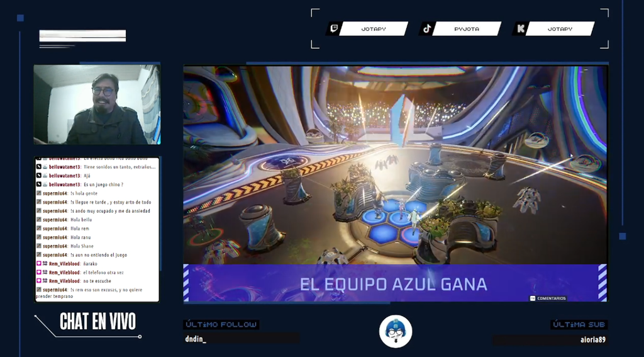
Task: Click the ÚLTIMA SUB label
Action: coord(579,324)
